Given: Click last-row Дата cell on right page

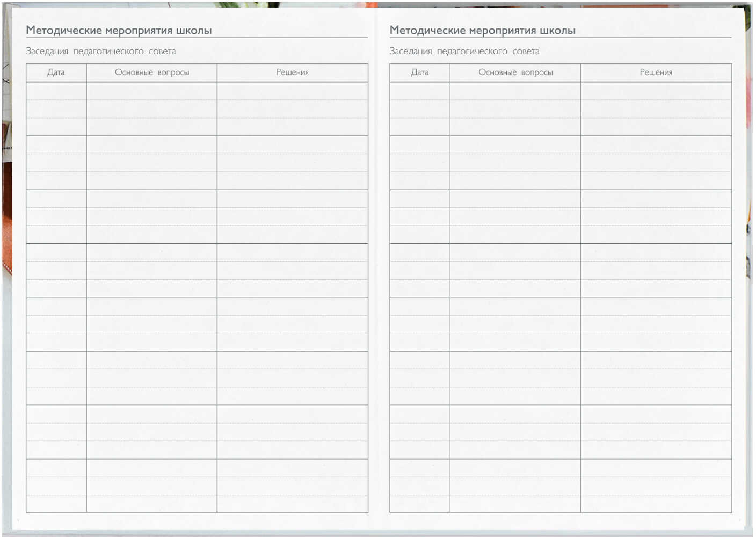Looking at the screenshot, I should point(419,486).
